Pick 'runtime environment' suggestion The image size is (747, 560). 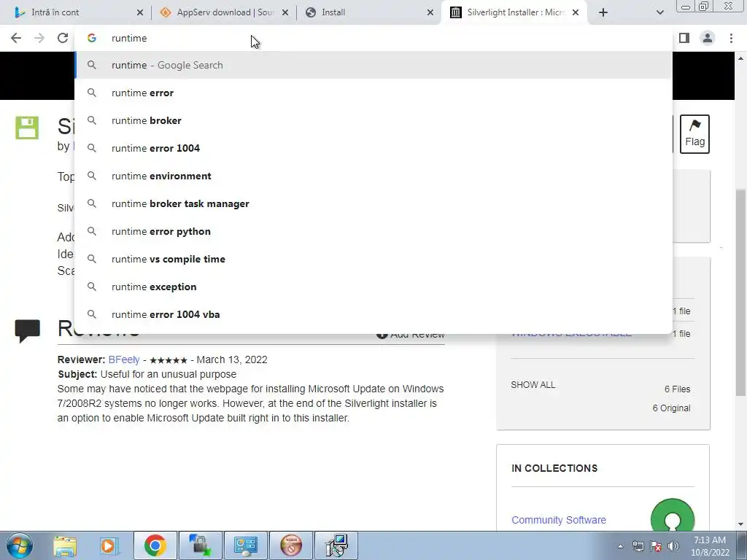click(x=373, y=176)
